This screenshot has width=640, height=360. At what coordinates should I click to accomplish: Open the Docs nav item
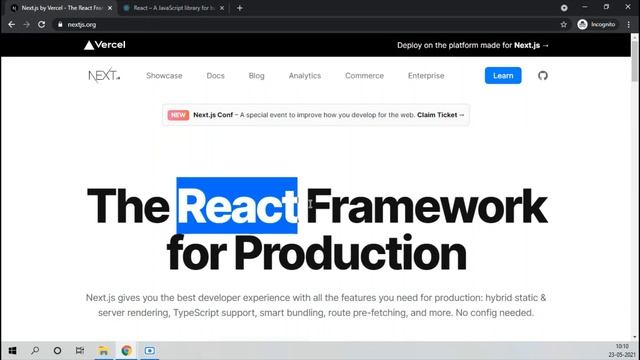pos(216,76)
